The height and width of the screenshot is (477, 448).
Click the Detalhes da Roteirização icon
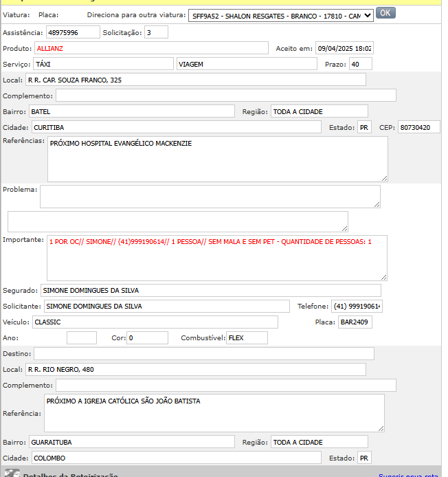coord(12,474)
